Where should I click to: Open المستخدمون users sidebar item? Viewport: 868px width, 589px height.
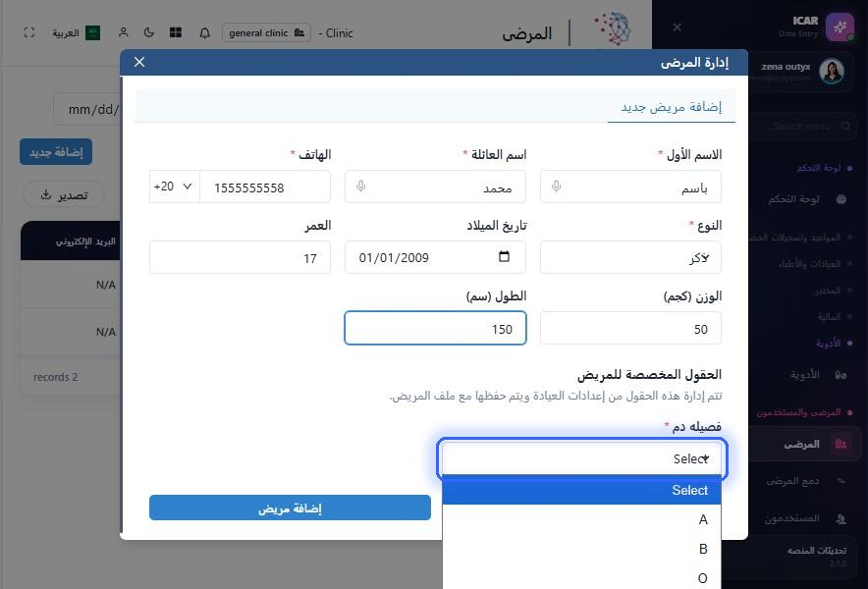[806, 518]
